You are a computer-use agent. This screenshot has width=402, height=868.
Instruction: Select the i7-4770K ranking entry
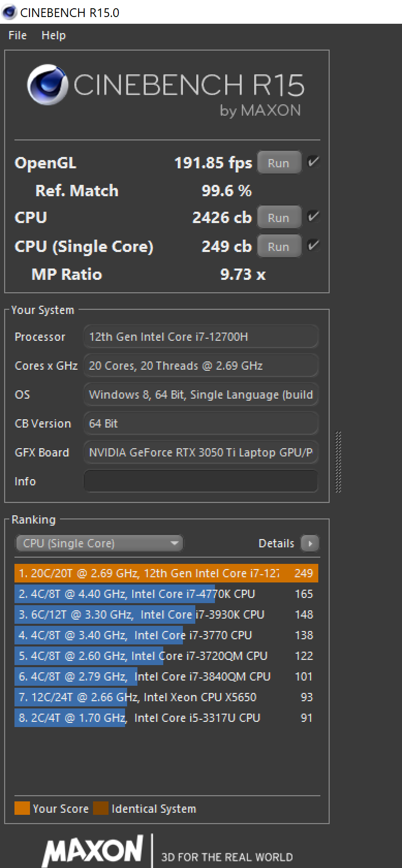(x=166, y=594)
